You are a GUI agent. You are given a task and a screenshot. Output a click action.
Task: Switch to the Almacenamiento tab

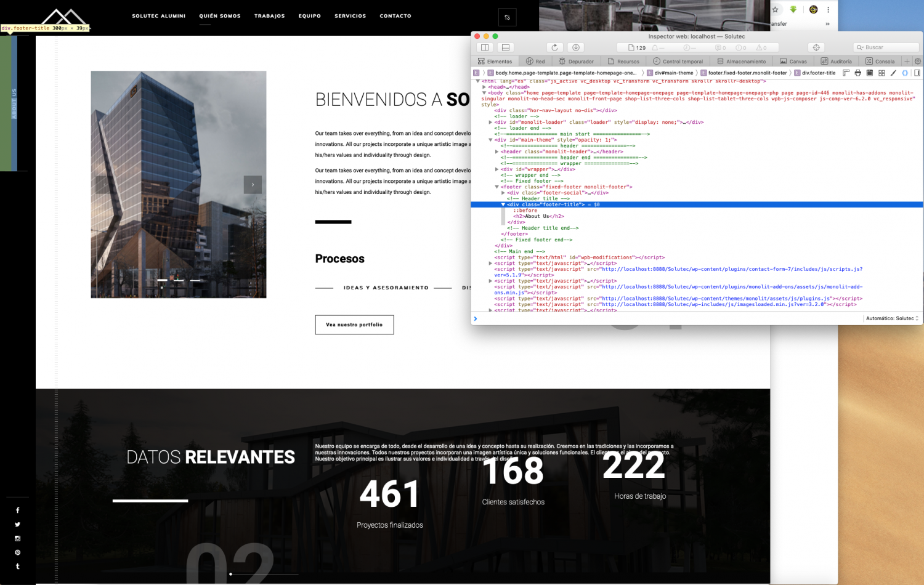[x=741, y=61]
